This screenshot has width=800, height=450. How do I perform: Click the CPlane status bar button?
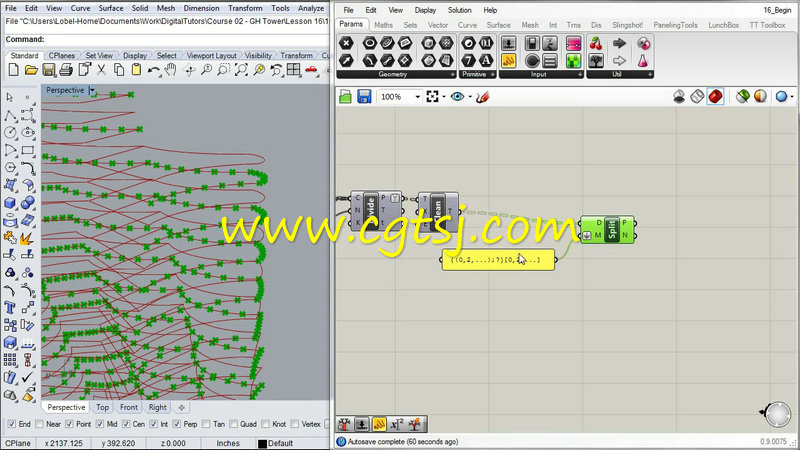point(18,443)
